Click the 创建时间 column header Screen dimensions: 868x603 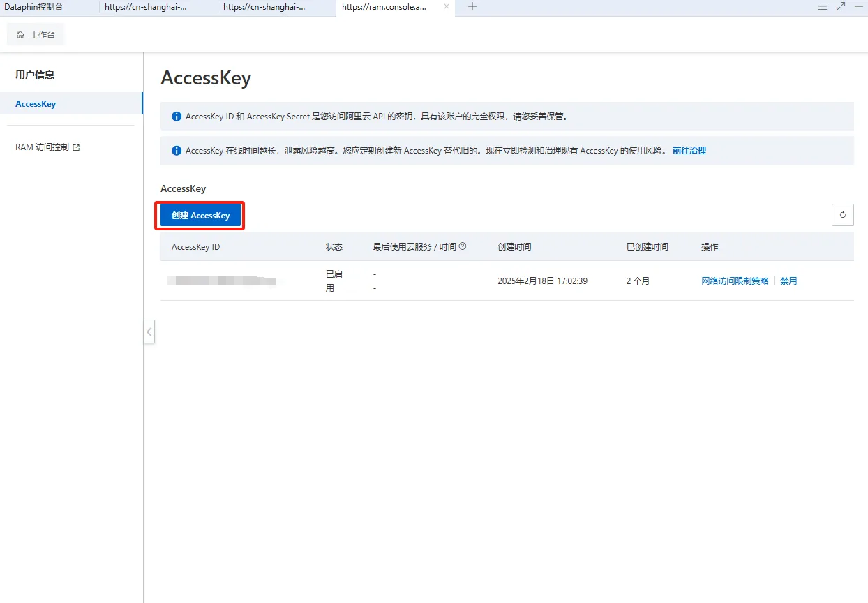click(514, 247)
